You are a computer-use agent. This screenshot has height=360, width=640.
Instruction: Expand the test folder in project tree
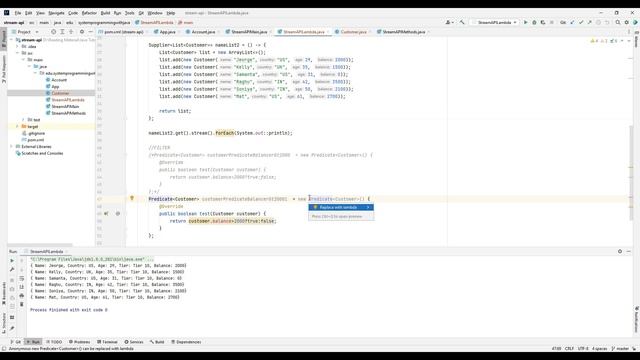(23, 120)
